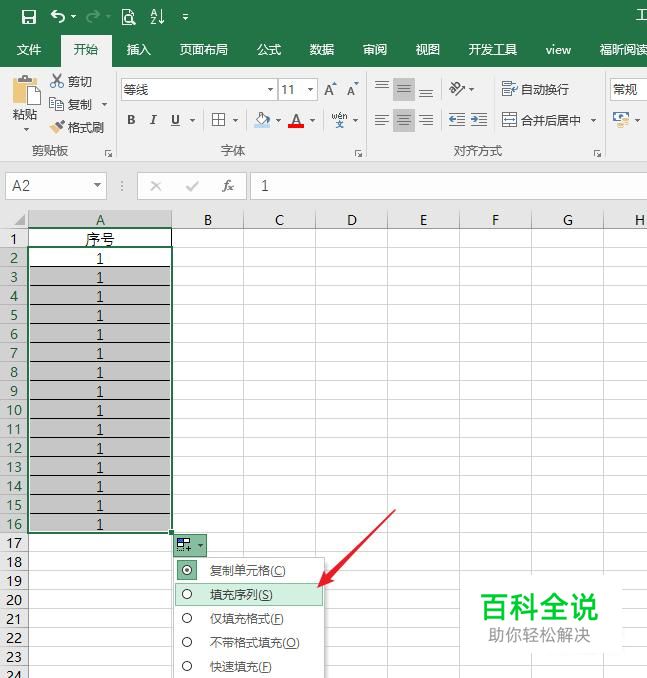Select column A header
The height and width of the screenshot is (678, 647).
tap(100, 220)
